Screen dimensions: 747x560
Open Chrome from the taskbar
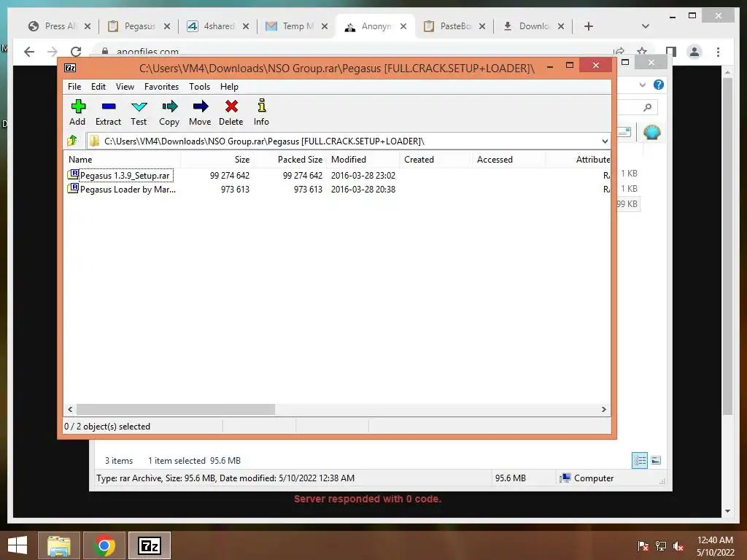coord(104,545)
